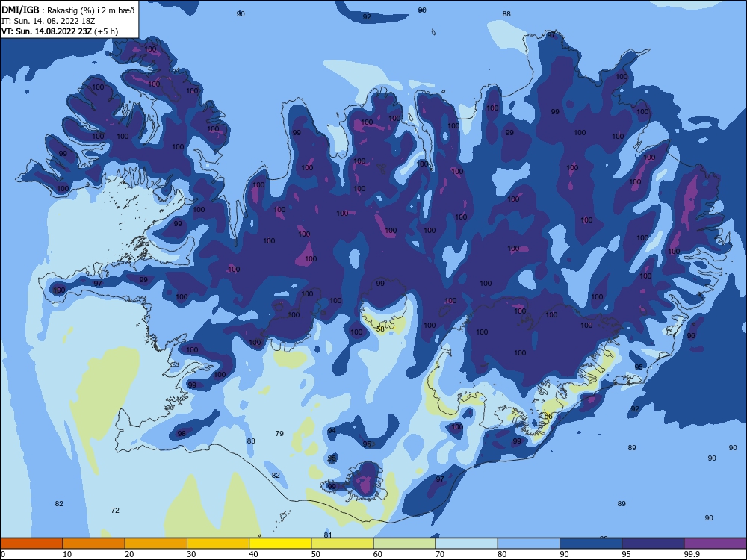Choose the light green 60–70 legend swatch
Viewport: 747px width, 560px height.
pyautogui.click(x=404, y=544)
